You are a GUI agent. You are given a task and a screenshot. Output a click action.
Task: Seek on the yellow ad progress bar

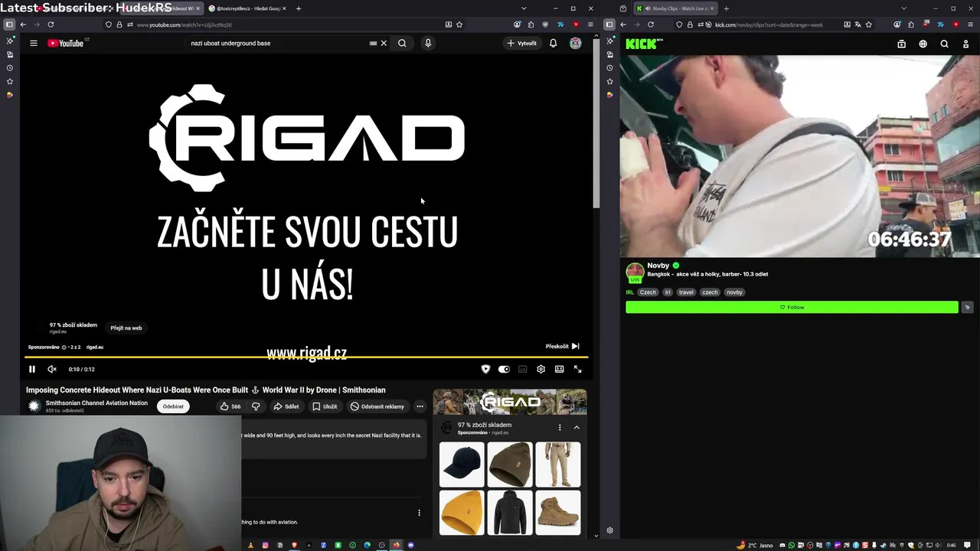[306, 357]
